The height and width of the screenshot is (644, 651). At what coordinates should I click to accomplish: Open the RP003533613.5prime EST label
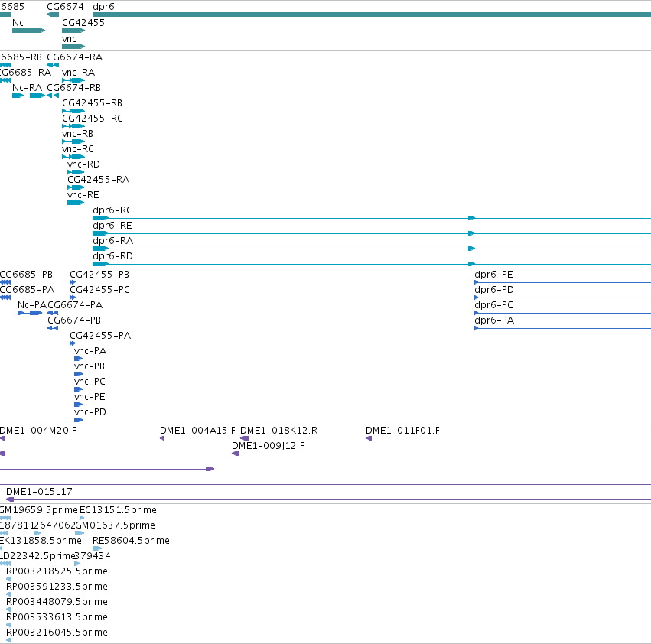(57, 617)
